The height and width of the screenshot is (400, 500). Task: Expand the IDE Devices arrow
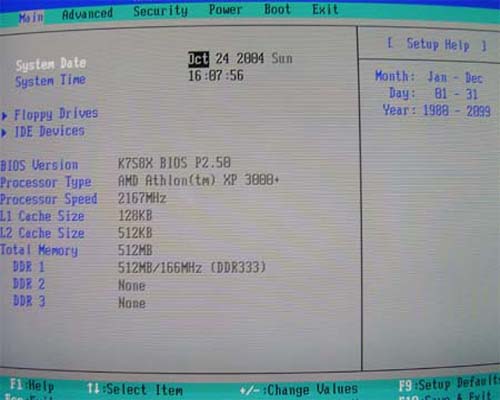pos(4,133)
